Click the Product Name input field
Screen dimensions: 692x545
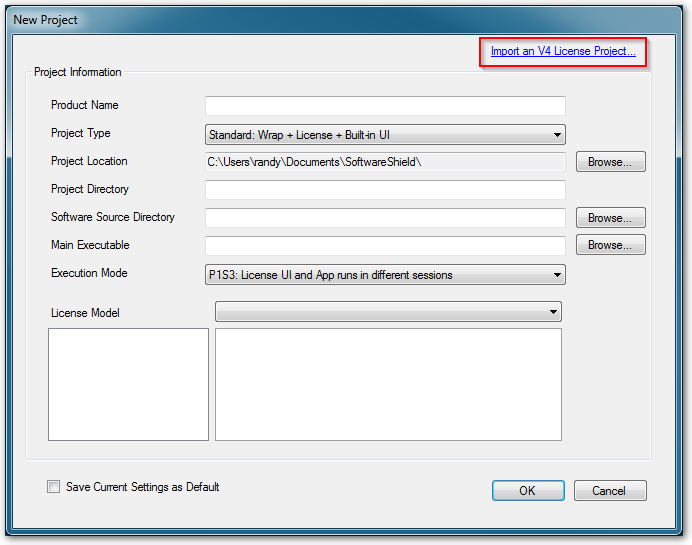(x=385, y=106)
